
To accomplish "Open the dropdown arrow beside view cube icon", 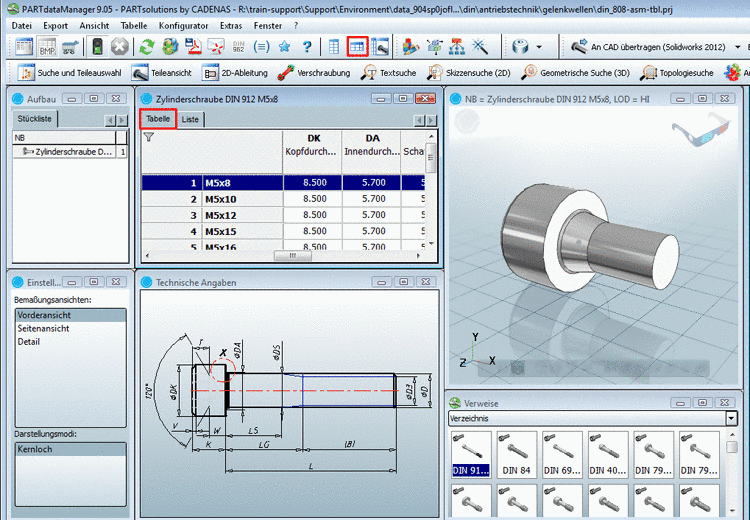I will [x=541, y=47].
